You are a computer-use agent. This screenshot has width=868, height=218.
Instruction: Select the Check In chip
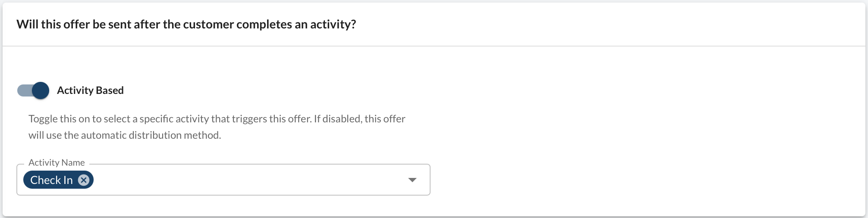58,180
